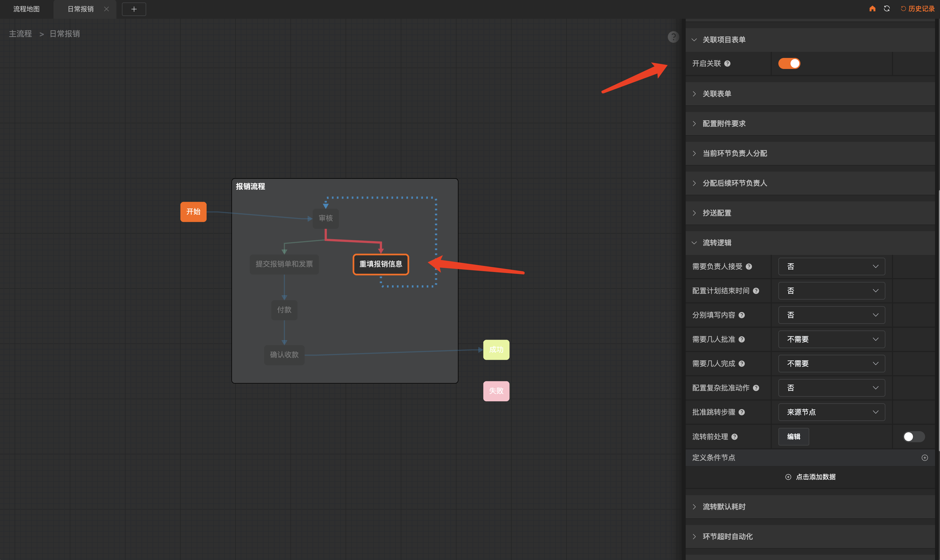Image resolution: width=940 pixels, height=560 pixels.
Task: Show help for 需要负责人接受
Action: 749,266
